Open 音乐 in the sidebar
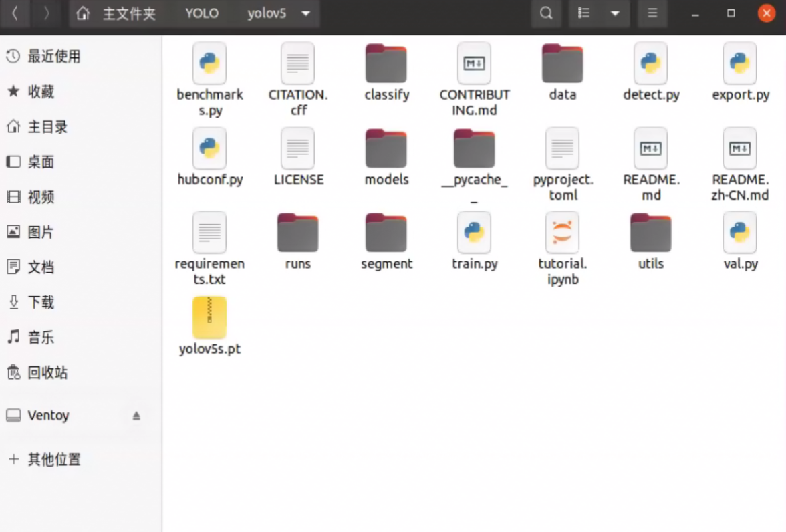This screenshot has width=786, height=532. [81, 337]
